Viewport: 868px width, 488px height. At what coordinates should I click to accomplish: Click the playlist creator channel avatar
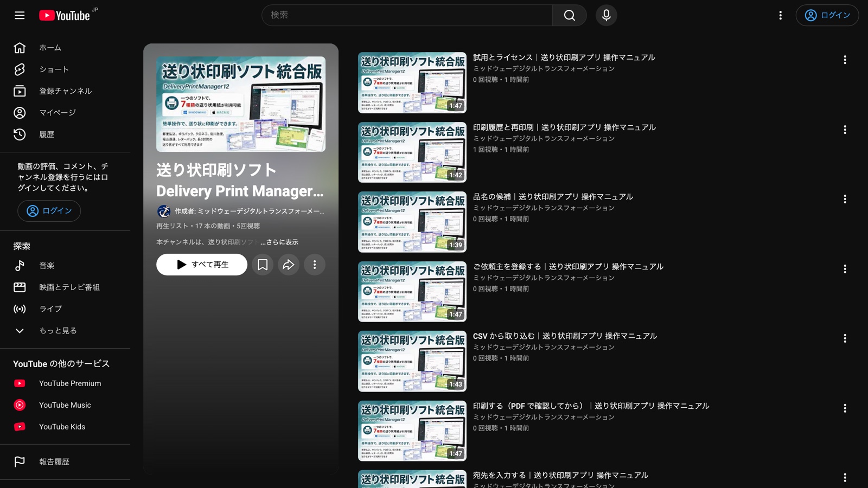coord(163,211)
